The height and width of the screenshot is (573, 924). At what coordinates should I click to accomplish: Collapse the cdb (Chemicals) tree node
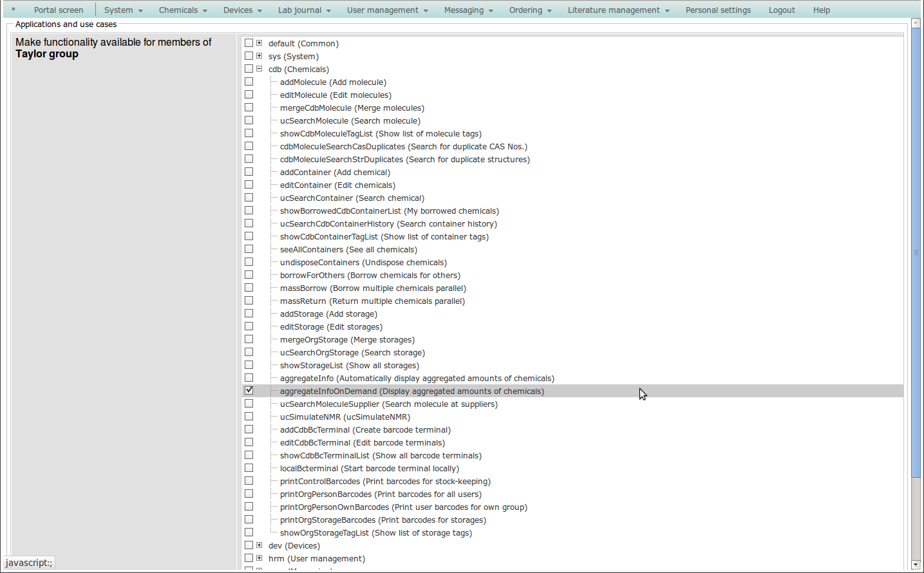click(259, 69)
